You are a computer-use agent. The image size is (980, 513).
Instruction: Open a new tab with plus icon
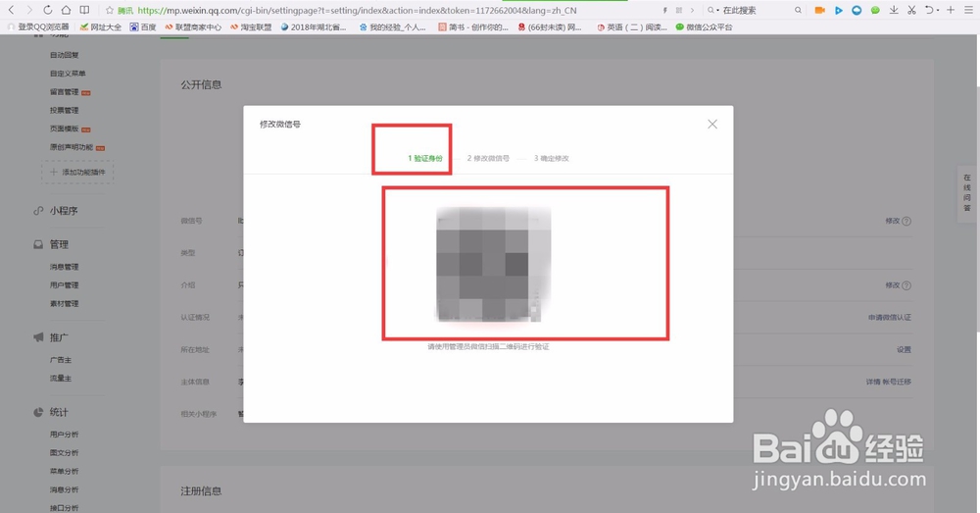(951, 10)
